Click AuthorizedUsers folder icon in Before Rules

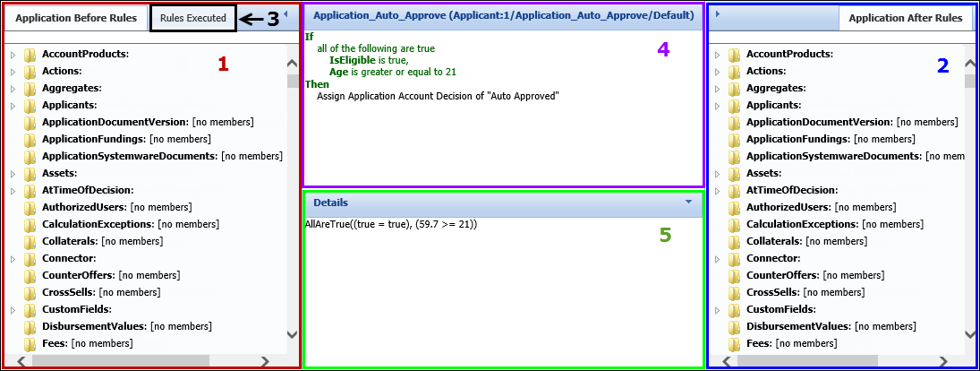coord(30,207)
